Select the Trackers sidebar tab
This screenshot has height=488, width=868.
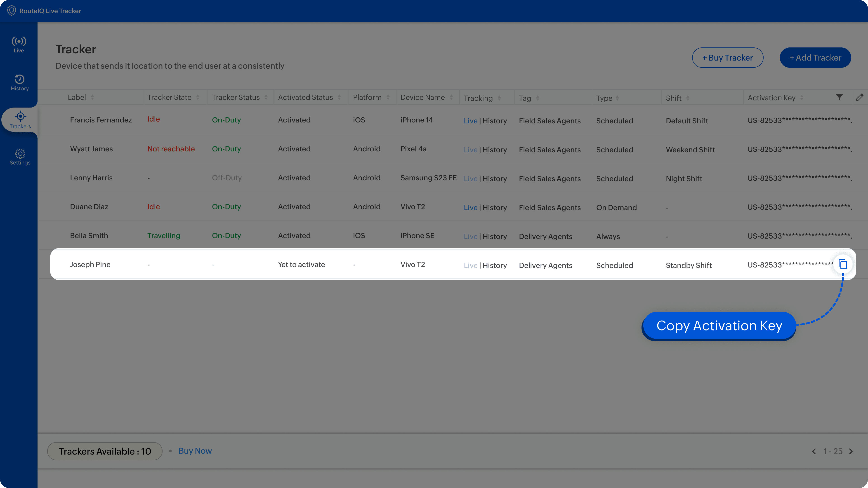click(x=20, y=120)
